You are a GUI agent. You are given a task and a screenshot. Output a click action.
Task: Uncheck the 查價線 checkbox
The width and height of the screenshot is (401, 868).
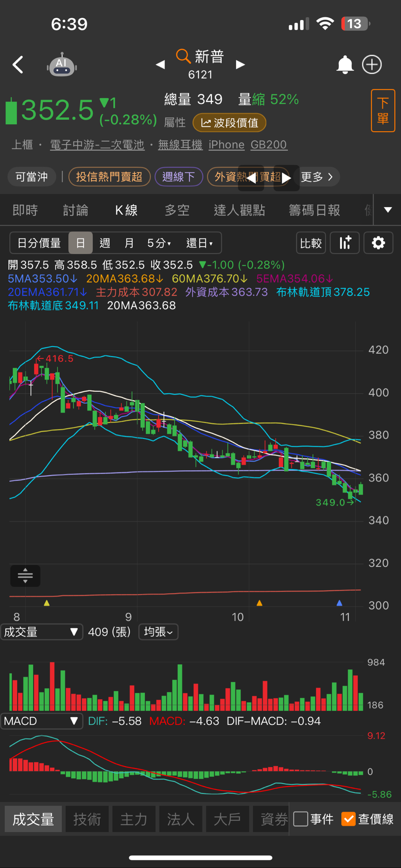(x=348, y=819)
